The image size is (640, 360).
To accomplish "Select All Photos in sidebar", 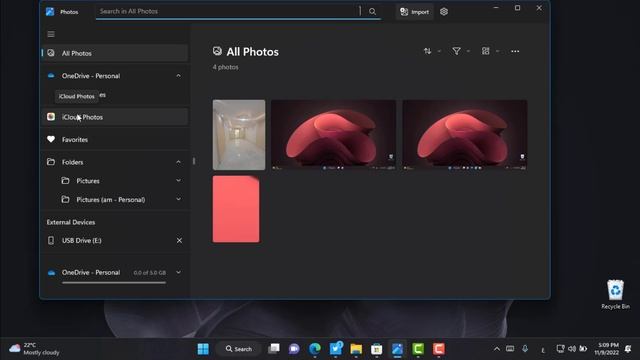I will pos(115,53).
